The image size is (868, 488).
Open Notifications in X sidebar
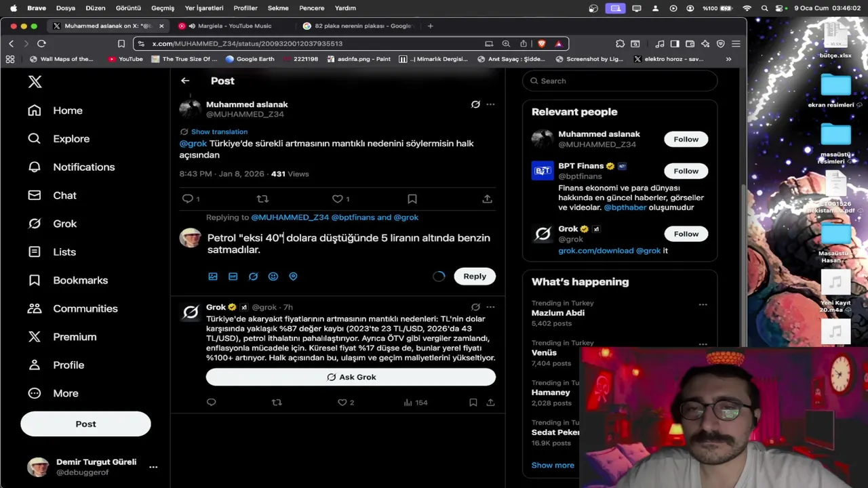point(71,167)
